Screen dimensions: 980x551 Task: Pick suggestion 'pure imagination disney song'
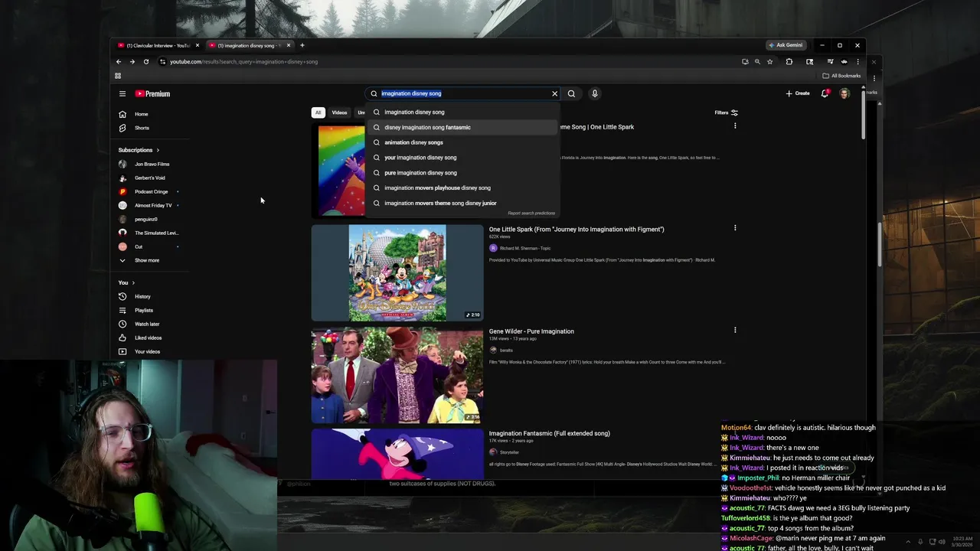[462, 173]
